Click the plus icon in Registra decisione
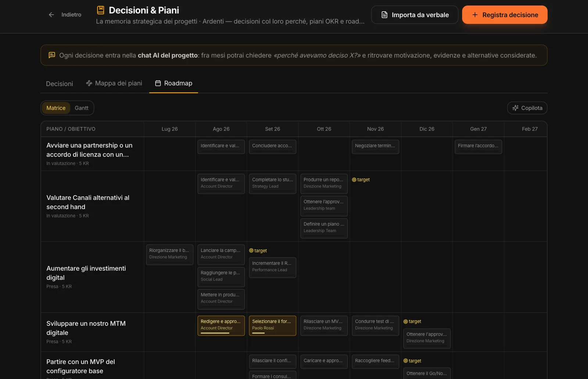Screen dimensions: 588x379 [x=475, y=15]
